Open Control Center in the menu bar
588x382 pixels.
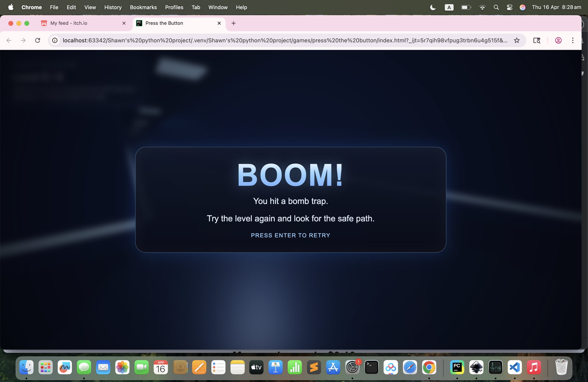pyautogui.click(x=509, y=7)
